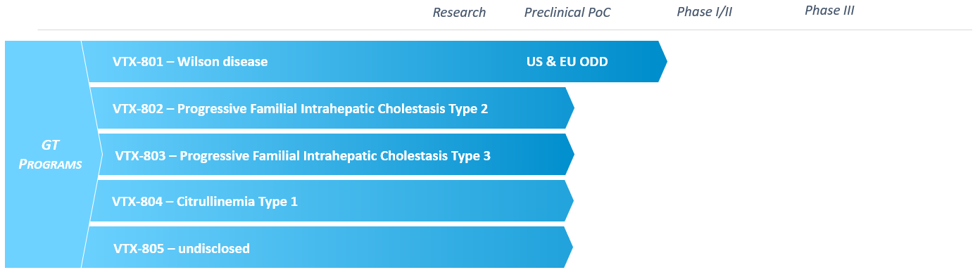Click the VTX-805 undisclosed program bar
This screenshot has width=980, height=277.
click(x=327, y=247)
